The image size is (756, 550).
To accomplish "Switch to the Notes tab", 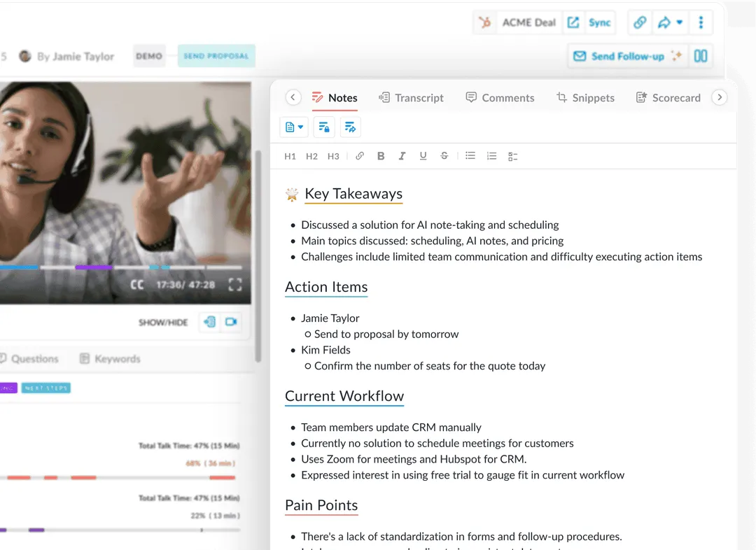I will click(335, 98).
